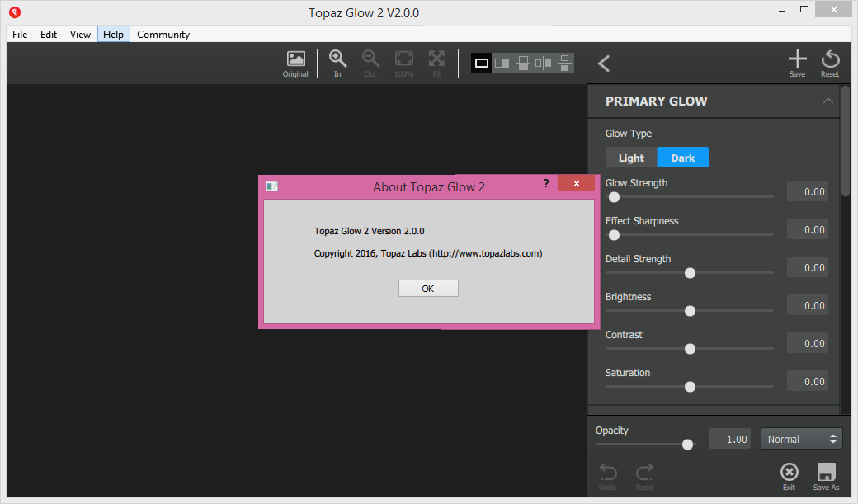
Task: Click the settings panel vertical scrollbar
Action: (846, 141)
